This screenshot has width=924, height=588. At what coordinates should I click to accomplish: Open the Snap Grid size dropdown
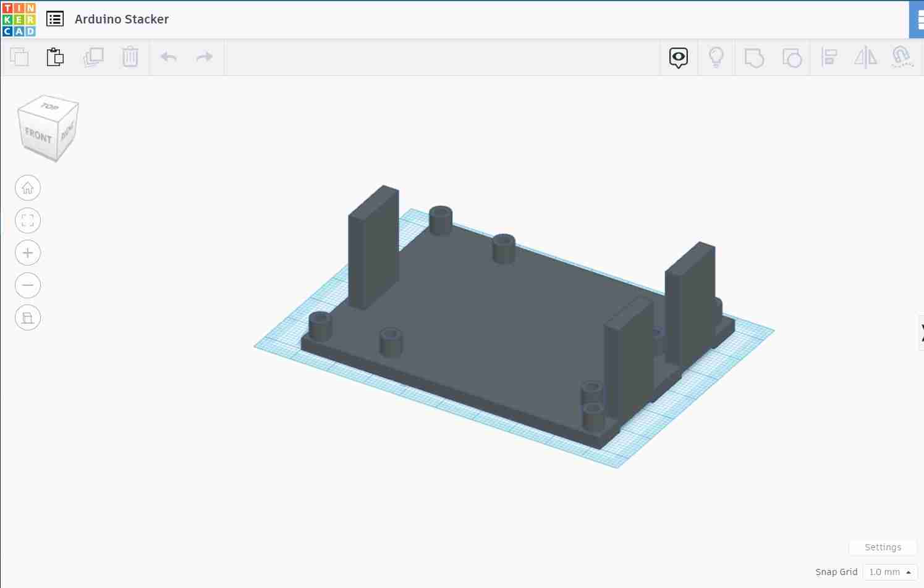pos(889,571)
